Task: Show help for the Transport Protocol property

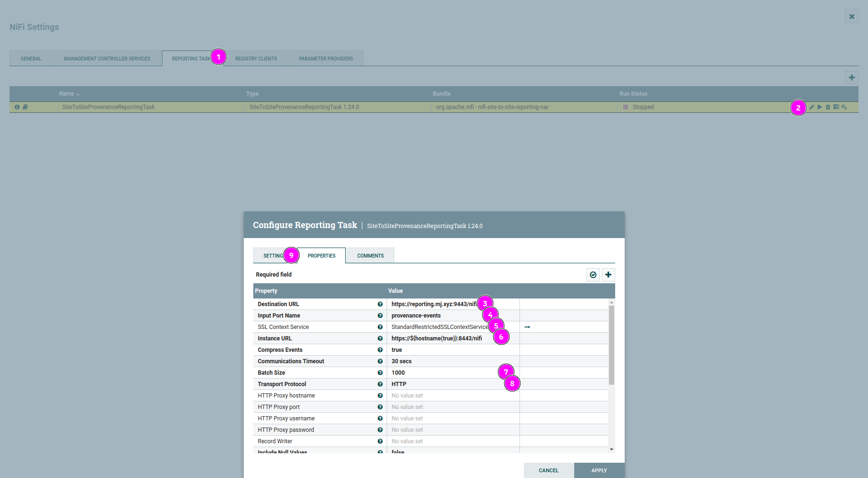Action: click(380, 384)
